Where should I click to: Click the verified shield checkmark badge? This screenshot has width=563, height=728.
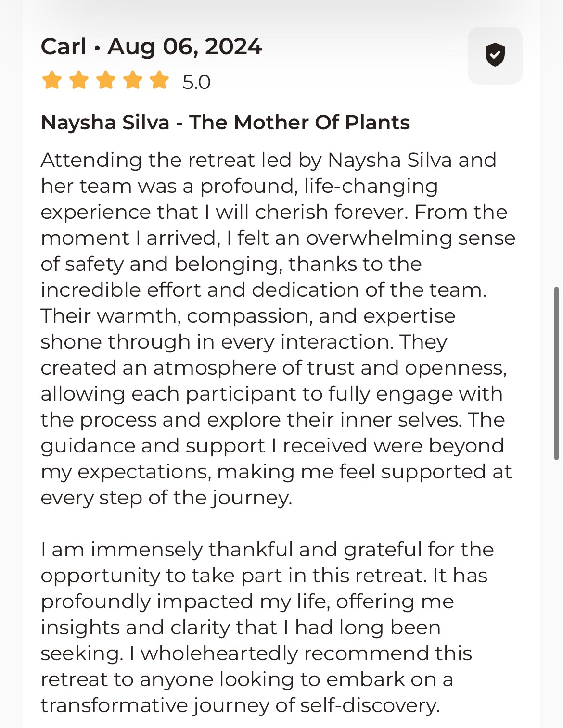pos(495,55)
